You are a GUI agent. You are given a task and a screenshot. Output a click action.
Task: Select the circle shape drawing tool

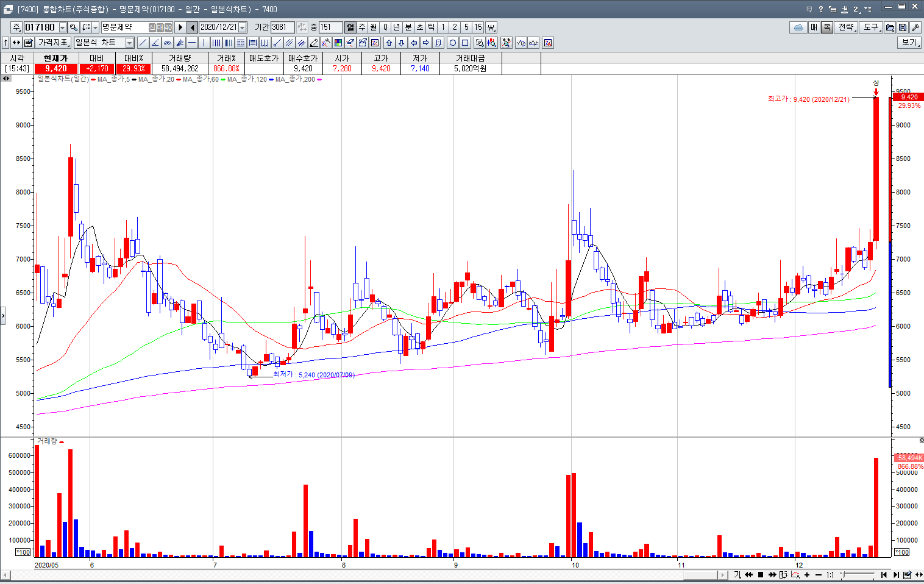[x=453, y=43]
